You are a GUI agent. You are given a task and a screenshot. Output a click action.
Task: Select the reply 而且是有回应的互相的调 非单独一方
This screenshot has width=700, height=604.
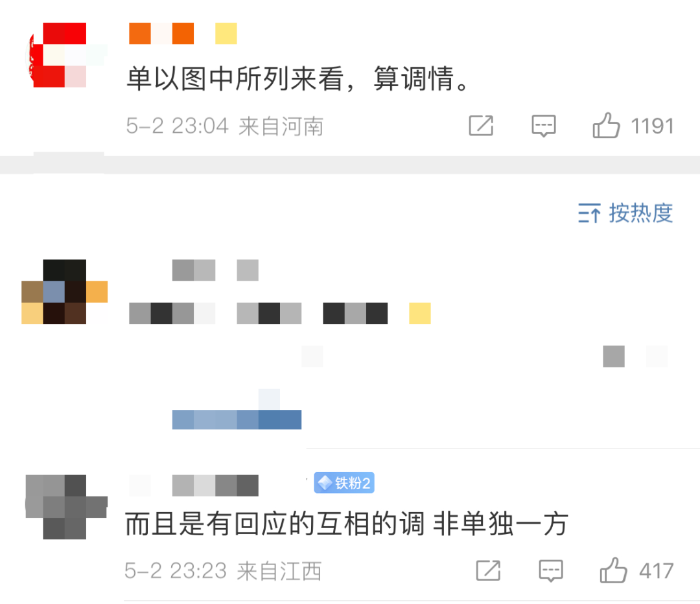pos(346,524)
